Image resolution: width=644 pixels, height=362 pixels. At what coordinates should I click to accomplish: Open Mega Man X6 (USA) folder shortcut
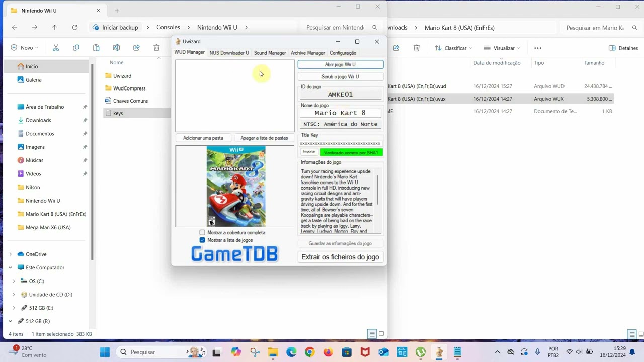(x=48, y=227)
